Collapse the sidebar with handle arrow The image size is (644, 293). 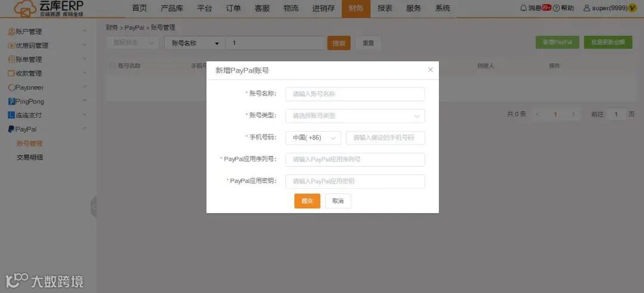click(x=94, y=207)
